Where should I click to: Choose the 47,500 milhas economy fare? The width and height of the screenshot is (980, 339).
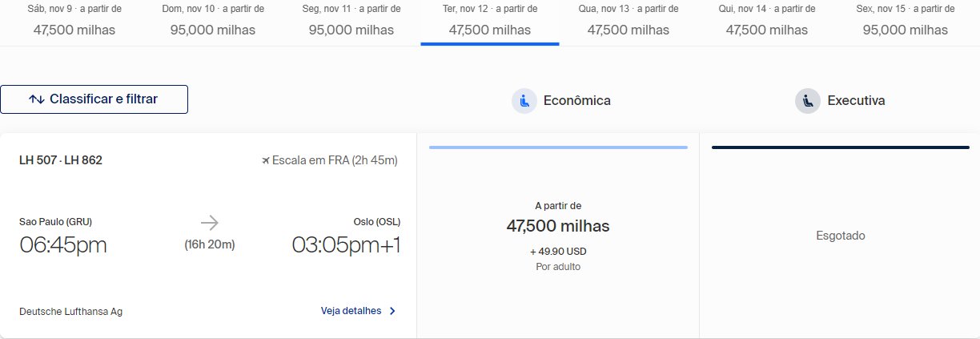click(558, 236)
